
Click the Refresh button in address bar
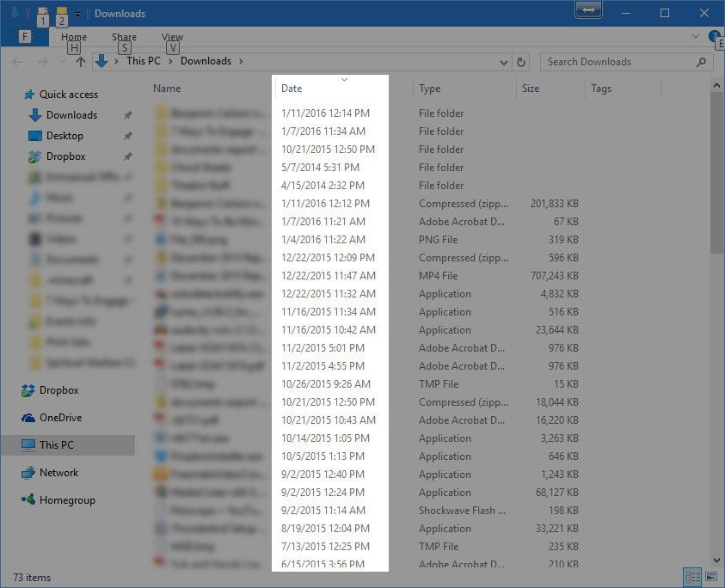tap(521, 62)
